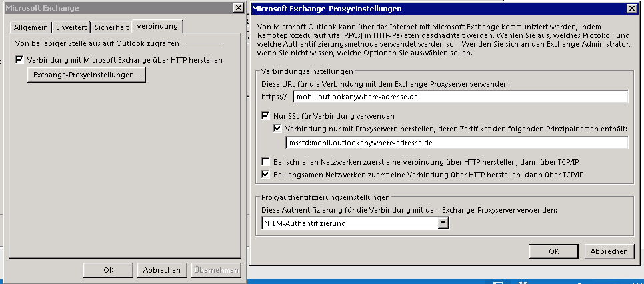Open Exchange-Proxyeinstellungen button

click(87, 75)
